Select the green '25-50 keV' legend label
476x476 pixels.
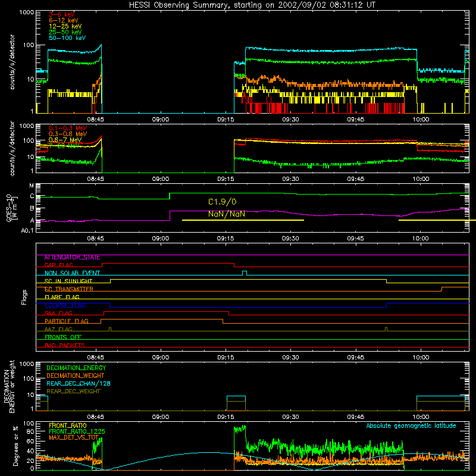point(65,32)
